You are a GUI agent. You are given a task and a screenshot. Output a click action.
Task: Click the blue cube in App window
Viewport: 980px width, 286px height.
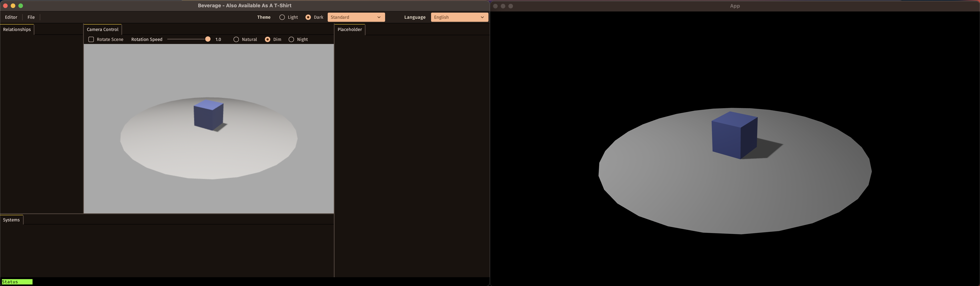coord(734,135)
